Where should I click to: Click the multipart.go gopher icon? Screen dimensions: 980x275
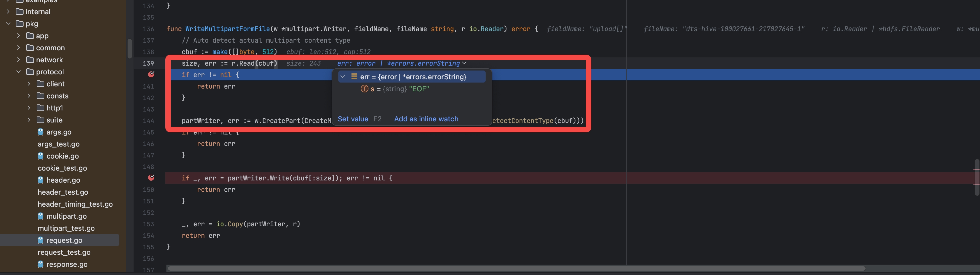(x=41, y=216)
